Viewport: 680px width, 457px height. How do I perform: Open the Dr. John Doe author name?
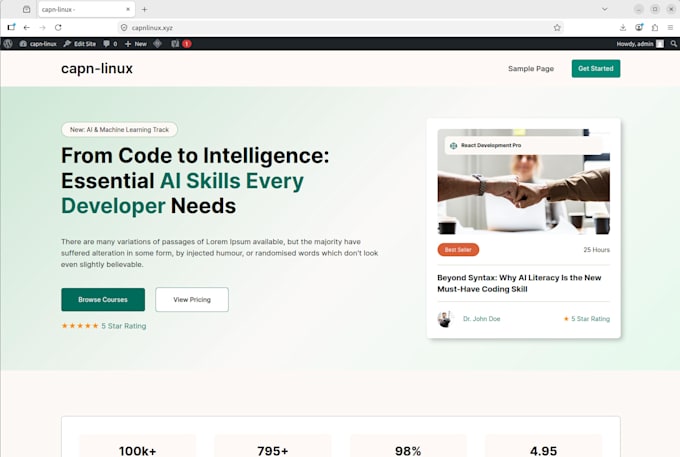click(x=481, y=319)
